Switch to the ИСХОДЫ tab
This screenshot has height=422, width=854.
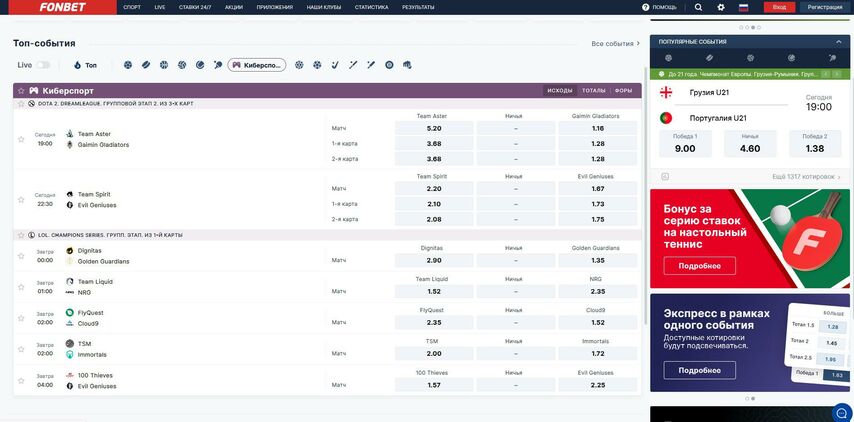pyautogui.click(x=560, y=91)
